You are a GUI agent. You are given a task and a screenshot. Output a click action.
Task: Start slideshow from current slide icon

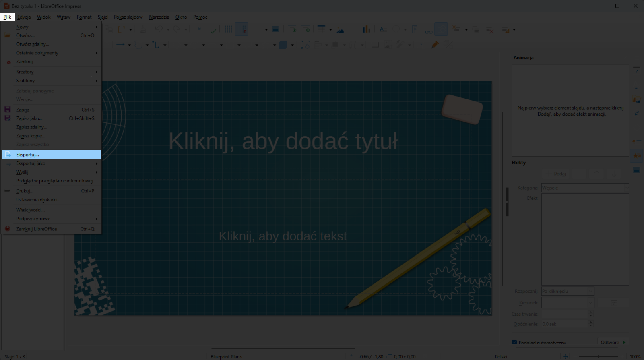(306, 29)
